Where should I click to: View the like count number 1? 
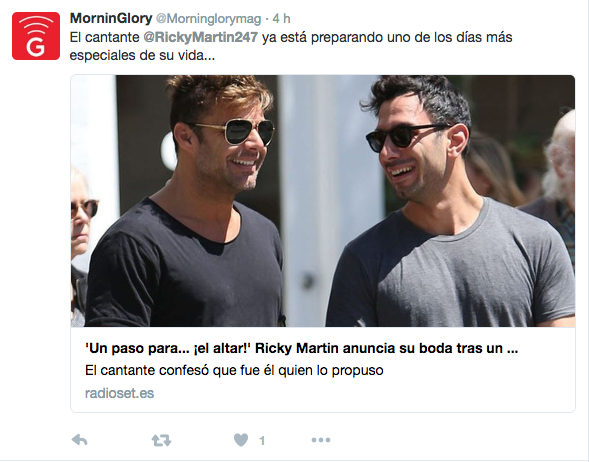pyautogui.click(x=262, y=440)
